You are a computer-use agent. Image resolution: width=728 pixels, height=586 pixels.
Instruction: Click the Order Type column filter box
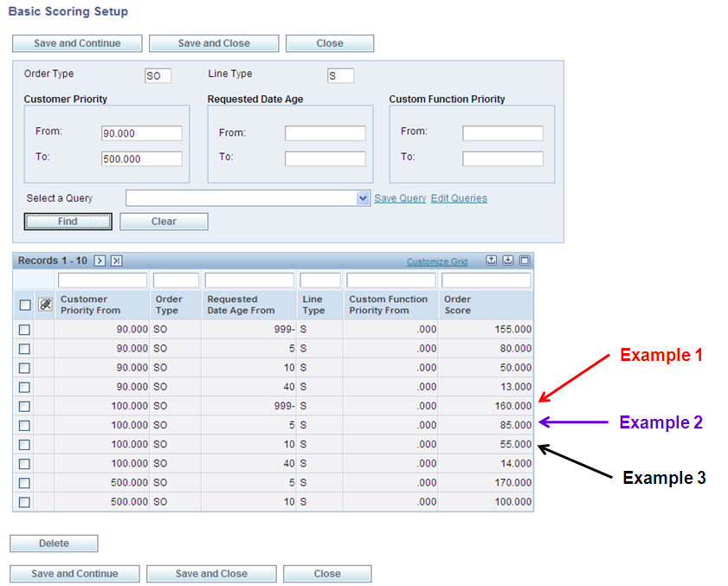pos(176,280)
